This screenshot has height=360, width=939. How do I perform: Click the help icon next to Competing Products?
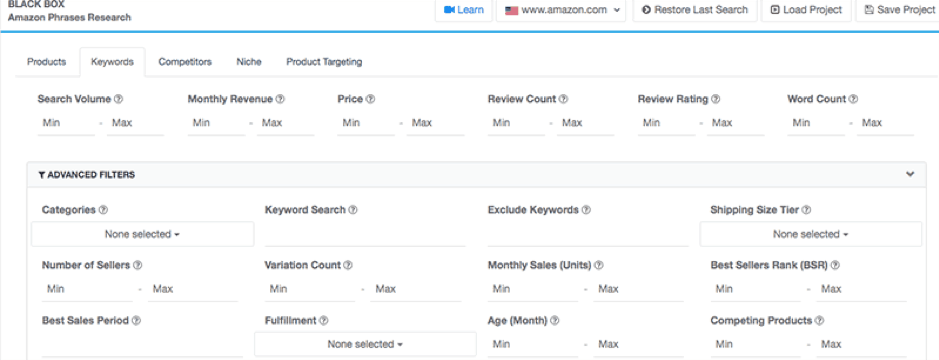(819, 321)
